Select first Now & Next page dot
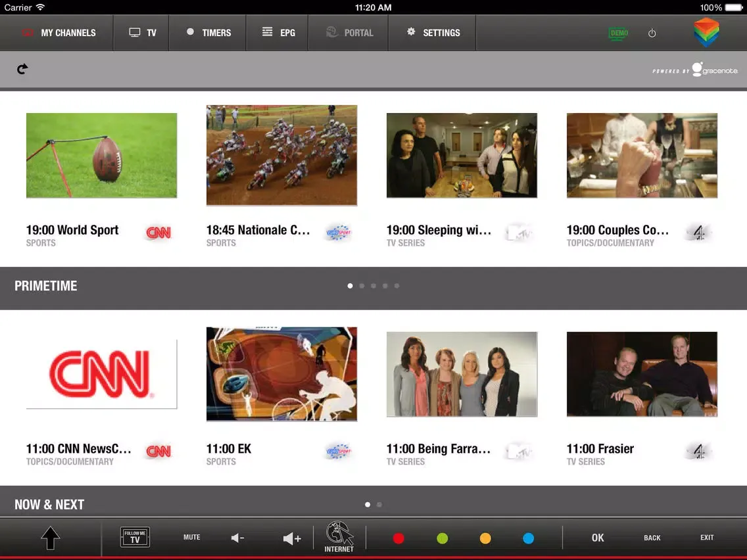Viewport: 747px width, 560px height. click(x=368, y=504)
